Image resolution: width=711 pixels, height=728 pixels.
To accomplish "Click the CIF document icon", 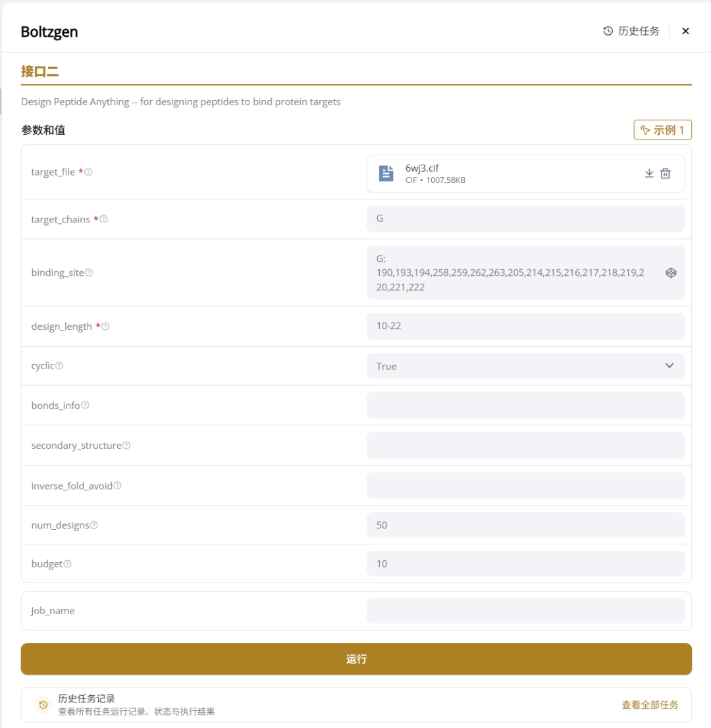I will pyautogui.click(x=386, y=172).
